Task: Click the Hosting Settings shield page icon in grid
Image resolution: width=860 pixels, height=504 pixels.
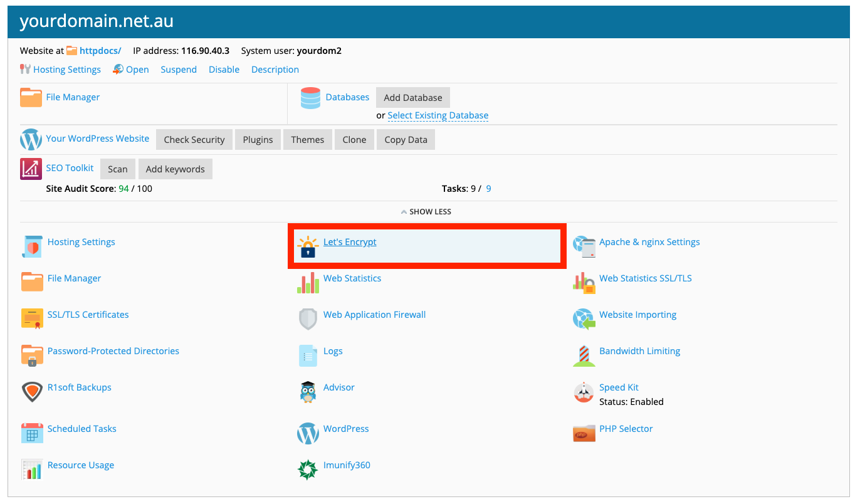Action: coord(32,246)
